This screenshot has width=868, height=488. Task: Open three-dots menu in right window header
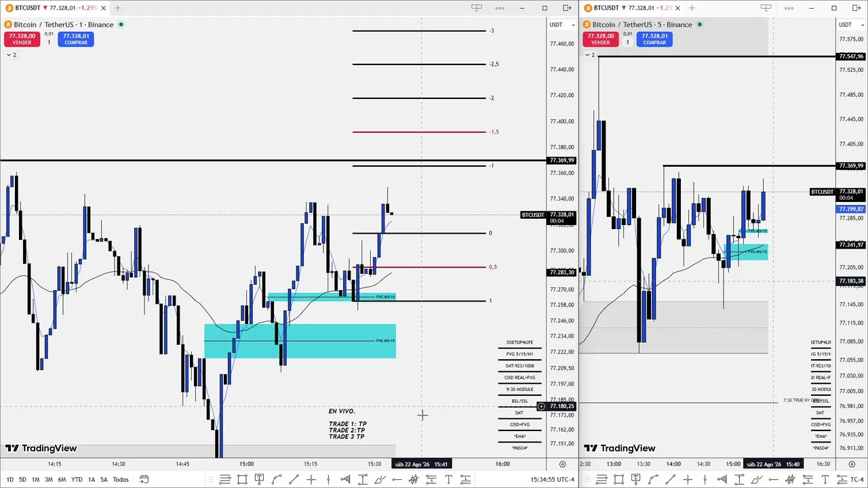789,8
